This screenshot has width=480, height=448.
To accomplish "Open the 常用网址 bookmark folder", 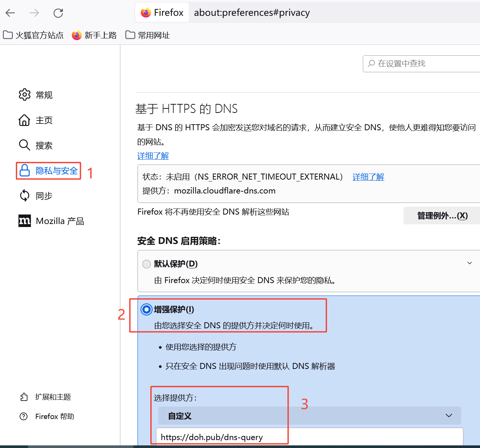I will pos(148,35).
